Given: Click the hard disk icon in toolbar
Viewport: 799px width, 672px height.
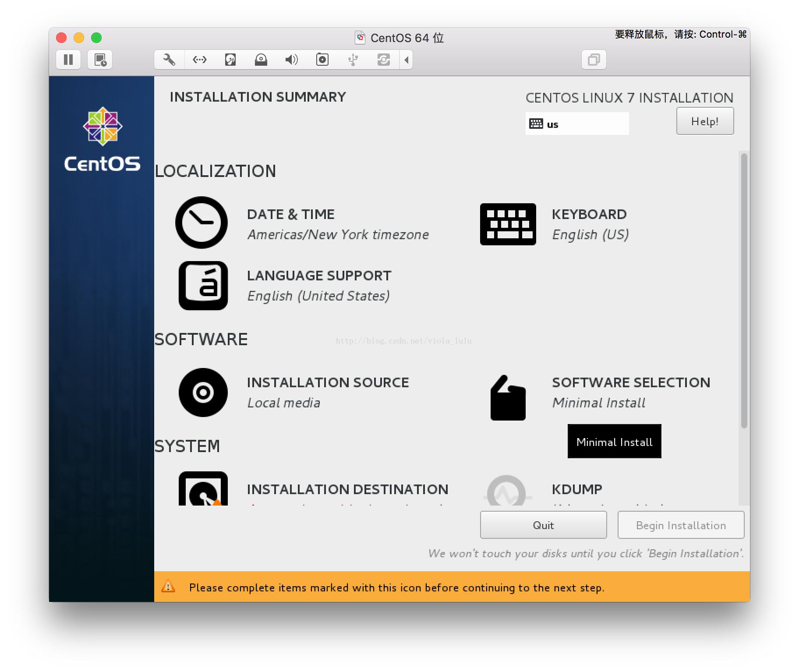Looking at the screenshot, I should pos(230,60).
